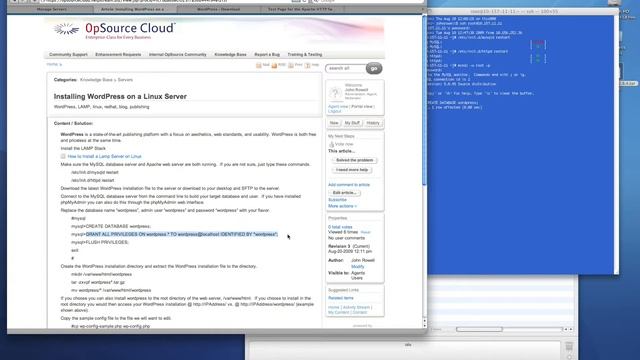Click How to Install a Lamp Server link
Screen dimensions: 640x360
104,156
